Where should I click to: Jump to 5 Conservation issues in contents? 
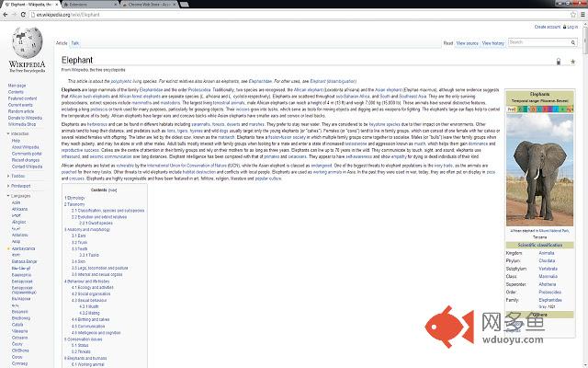point(84,339)
